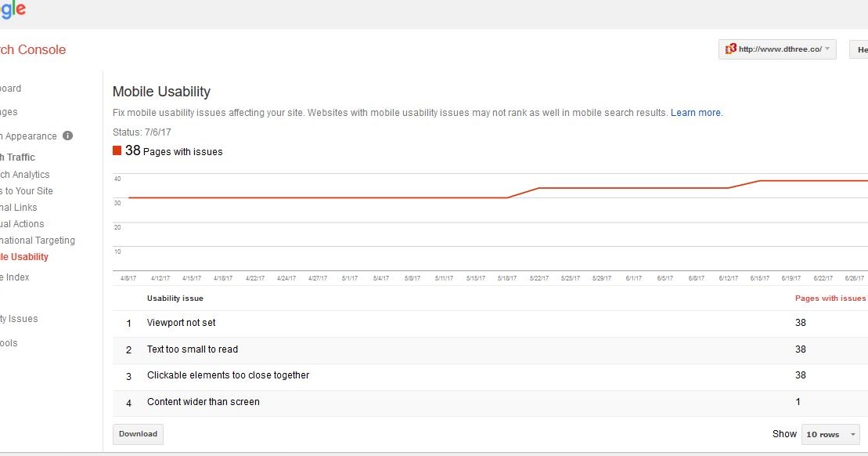Click the dthree.co favicon in the property selector
The height and width of the screenshot is (456, 868).
pyautogui.click(x=729, y=49)
